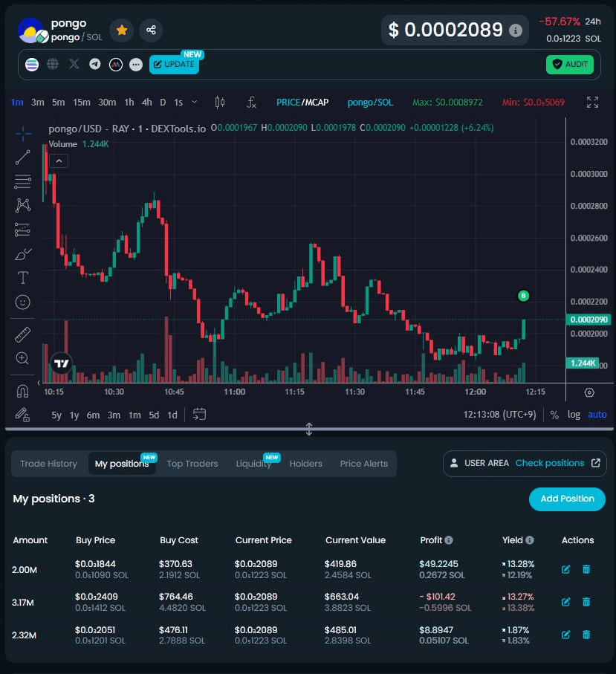The image size is (616, 674).
Task: Click the chart/panel resize handle
Action: click(309, 429)
